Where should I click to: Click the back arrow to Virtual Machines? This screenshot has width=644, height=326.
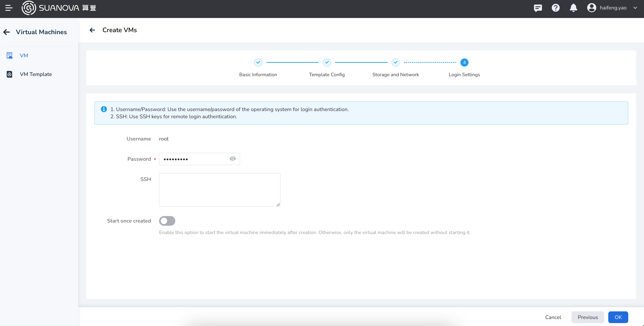coord(7,32)
